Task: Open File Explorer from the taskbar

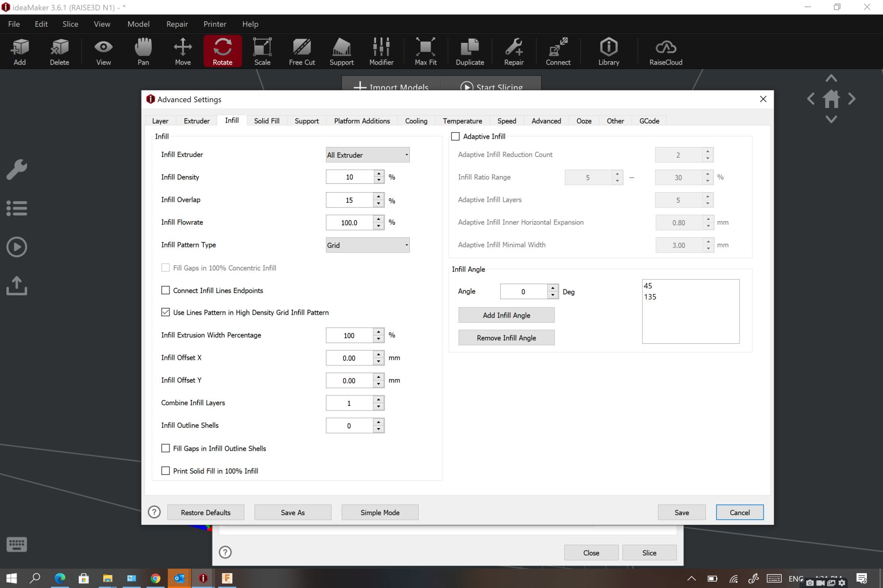Action: (x=107, y=578)
